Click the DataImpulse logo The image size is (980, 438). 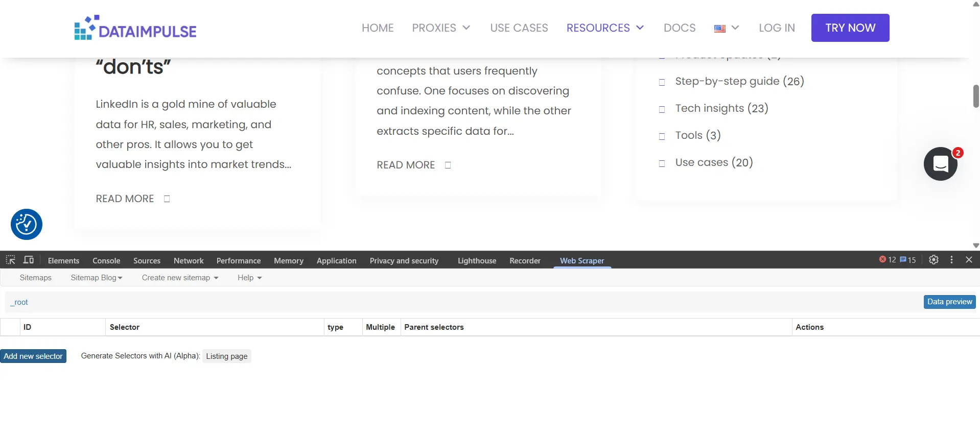click(x=135, y=28)
